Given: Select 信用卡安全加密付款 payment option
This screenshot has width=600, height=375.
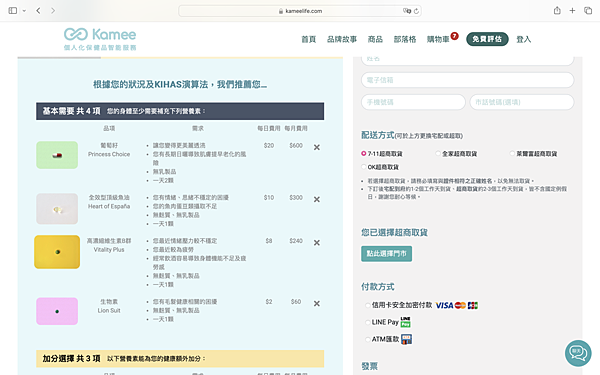Looking at the screenshot, I should coord(368,305).
